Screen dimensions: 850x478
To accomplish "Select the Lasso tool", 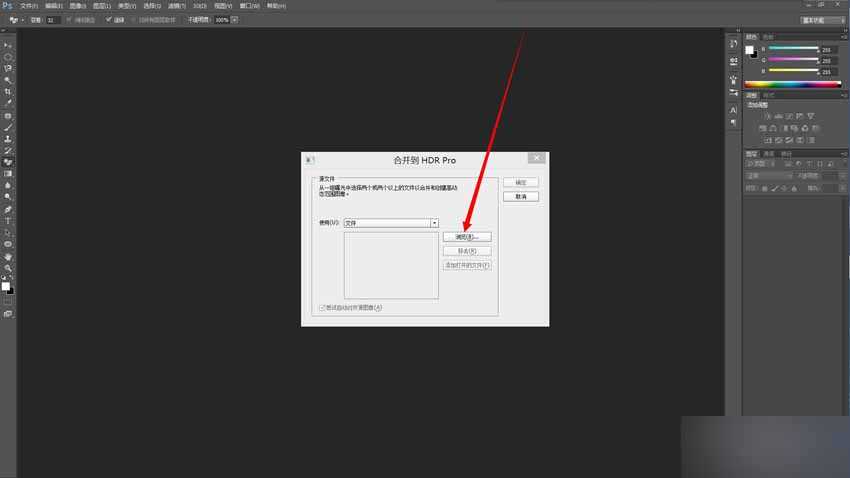I will (8, 69).
